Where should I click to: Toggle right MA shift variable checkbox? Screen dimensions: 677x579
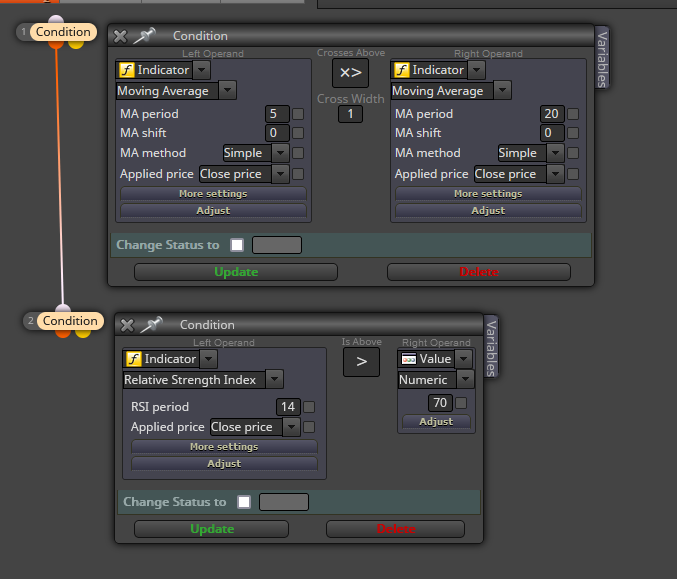point(573,133)
